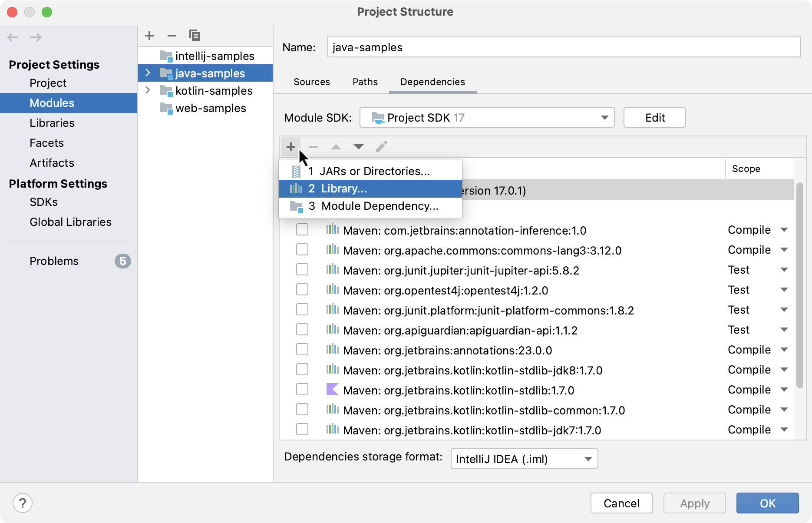Check the junit-jupiter-api dependency checkbox
Screen dimensions: 812x523
(x=302, y=269)
